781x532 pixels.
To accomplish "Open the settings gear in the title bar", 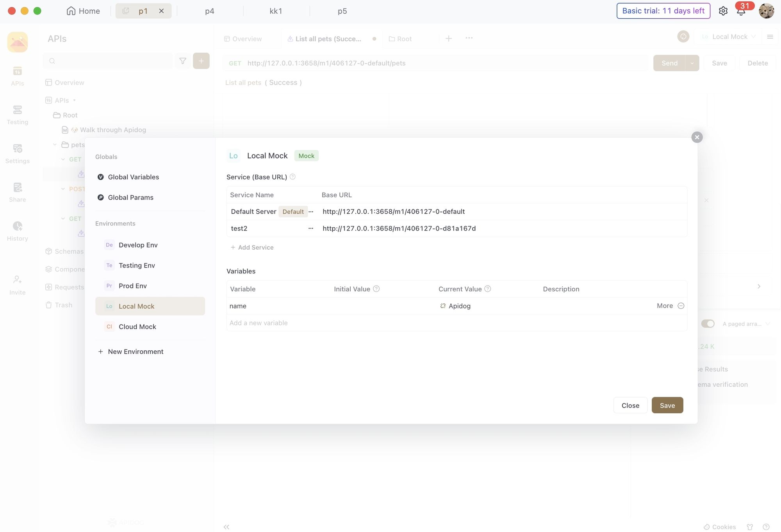I will coord(723,11).
